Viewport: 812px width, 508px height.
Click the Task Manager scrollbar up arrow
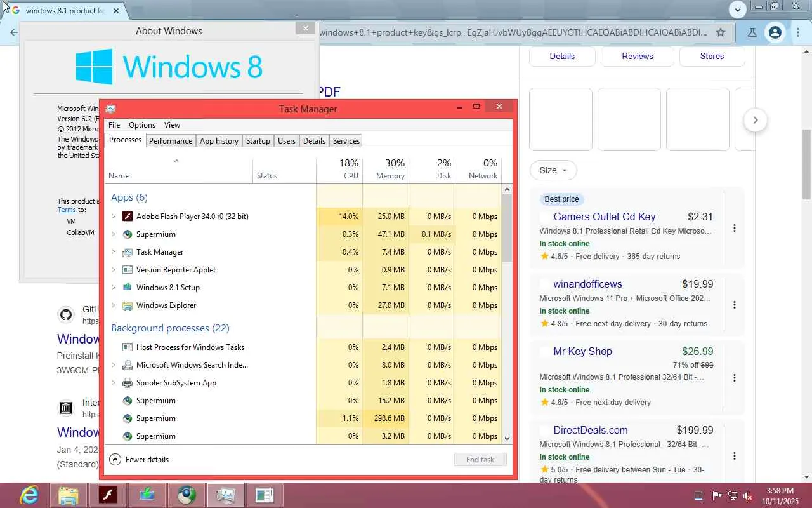point(507,189)
